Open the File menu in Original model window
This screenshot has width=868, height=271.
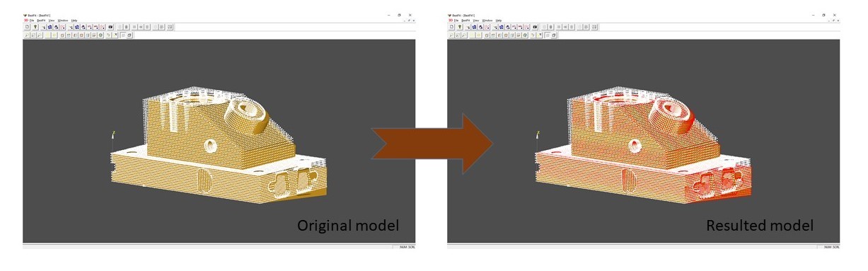click(32, 21)
